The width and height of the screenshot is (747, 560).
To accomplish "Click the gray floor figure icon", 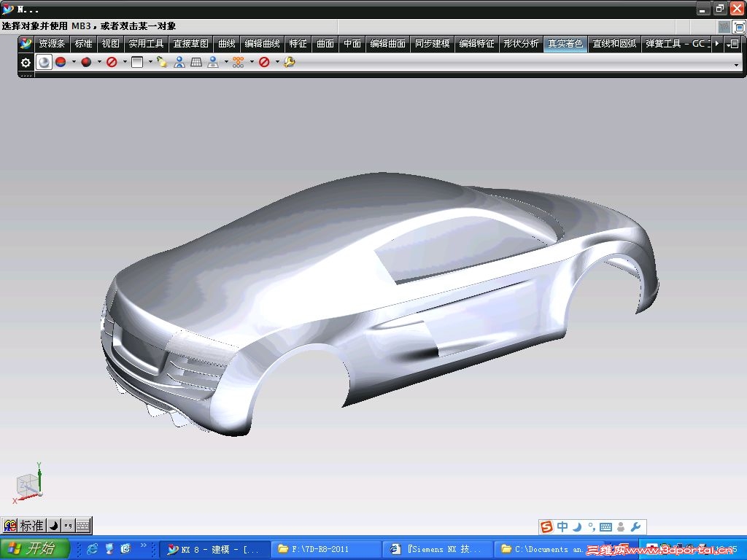I will click(x=213, y=62).
